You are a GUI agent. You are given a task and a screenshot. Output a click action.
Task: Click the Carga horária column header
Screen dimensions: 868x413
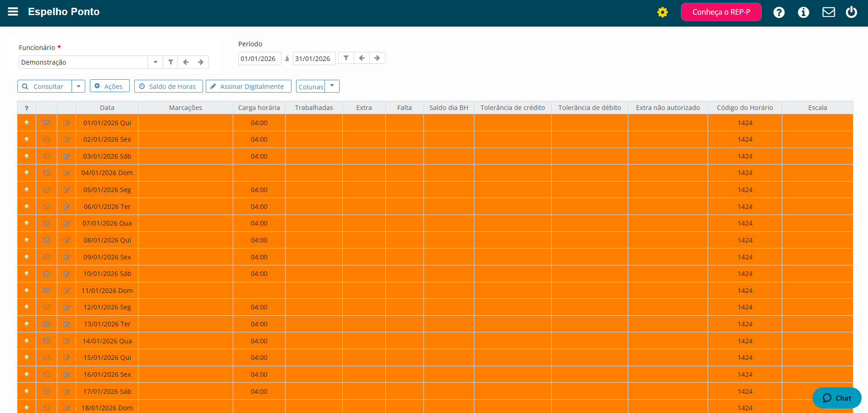point(259,108)
